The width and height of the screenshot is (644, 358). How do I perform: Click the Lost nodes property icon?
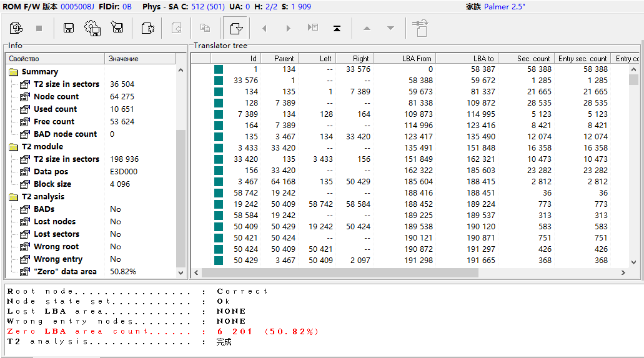[x=25, y=222]
